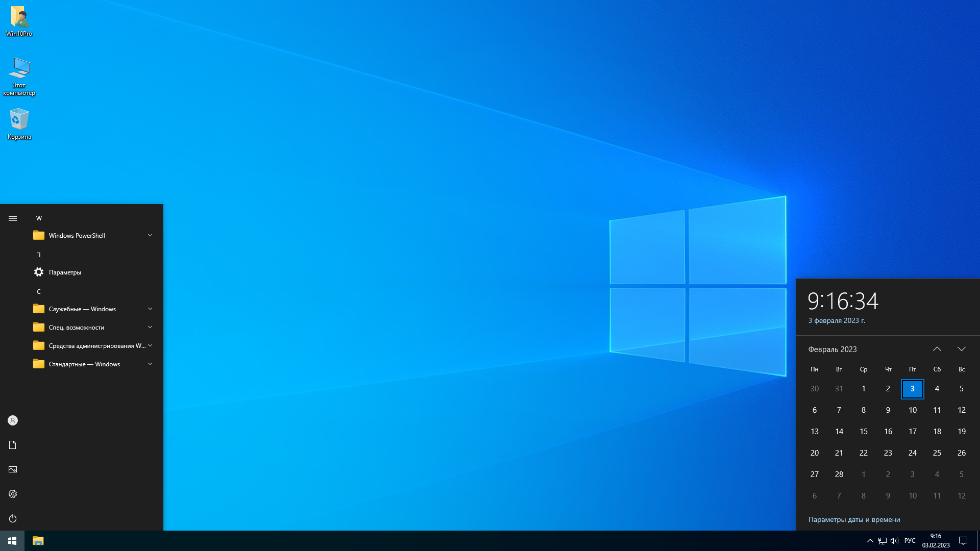
Task: Click the letter С section header
Action: pos(39,292)
